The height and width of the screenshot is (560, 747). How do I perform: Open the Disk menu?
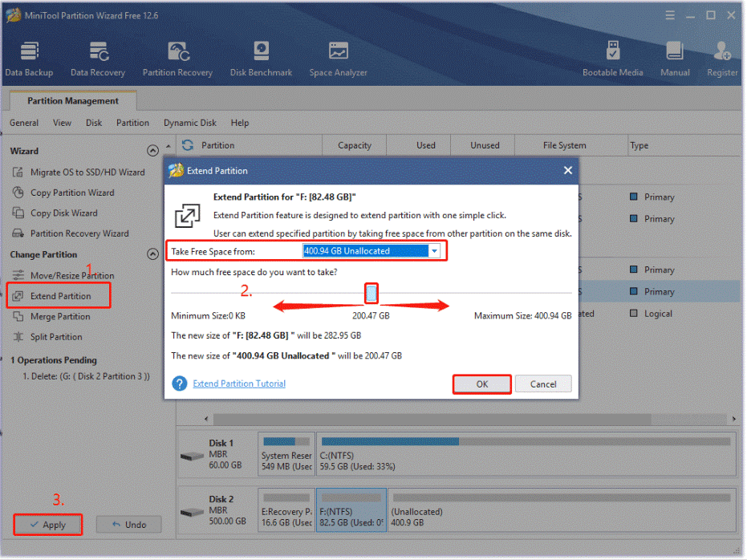pyautogui.click(x=94, y=123)
